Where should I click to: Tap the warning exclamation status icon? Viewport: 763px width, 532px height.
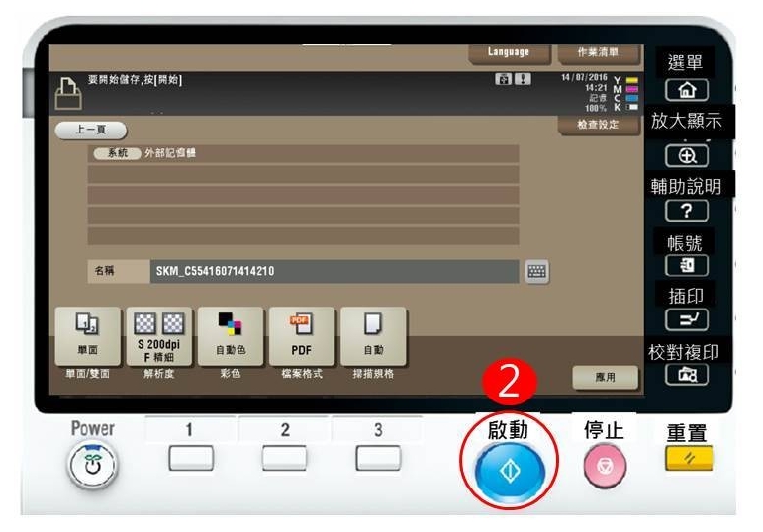point(524,79)
